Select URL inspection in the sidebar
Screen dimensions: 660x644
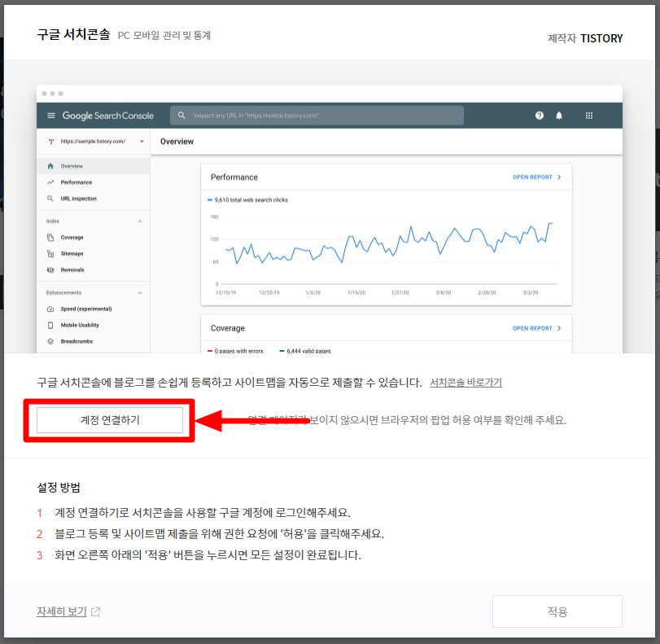(78, 199)
